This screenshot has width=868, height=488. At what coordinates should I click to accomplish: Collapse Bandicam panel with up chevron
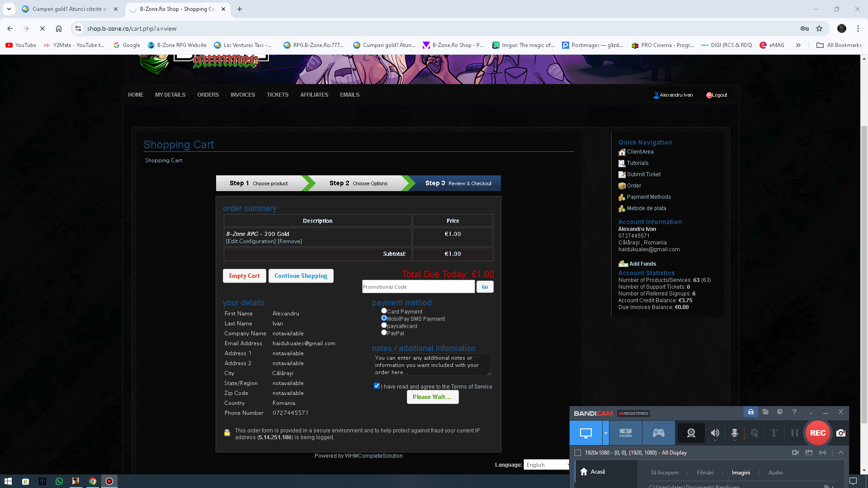pyautogui.click(x=840, y=452)
